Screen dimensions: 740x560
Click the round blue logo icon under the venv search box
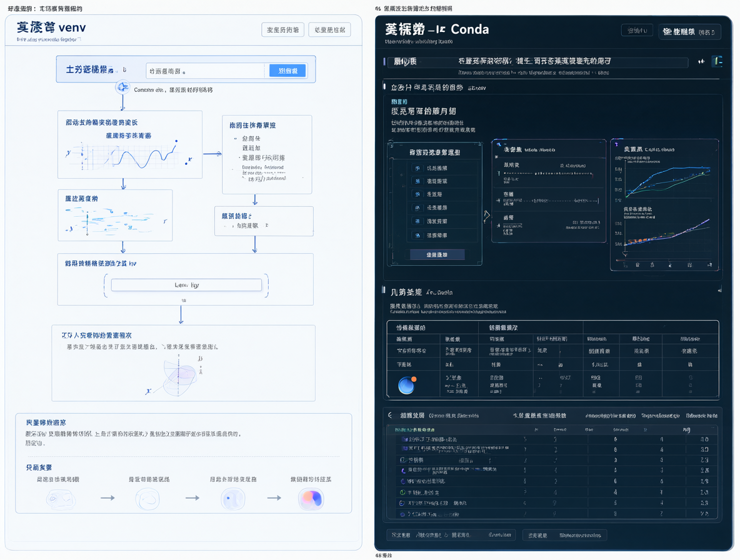point(122,87)
